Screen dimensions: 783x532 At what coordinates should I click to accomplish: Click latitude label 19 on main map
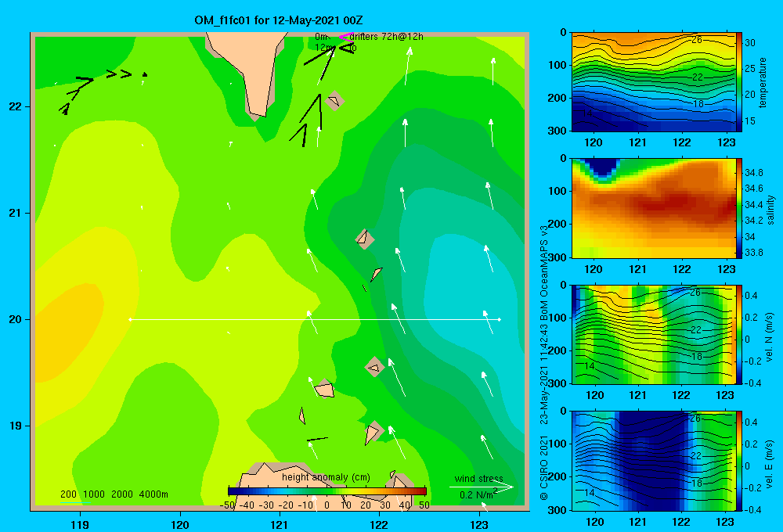click(15, 426)
